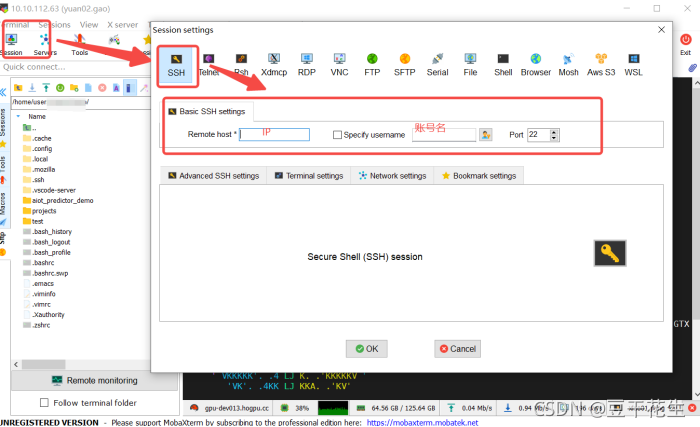Click the Cancel button

coord(458,349)
